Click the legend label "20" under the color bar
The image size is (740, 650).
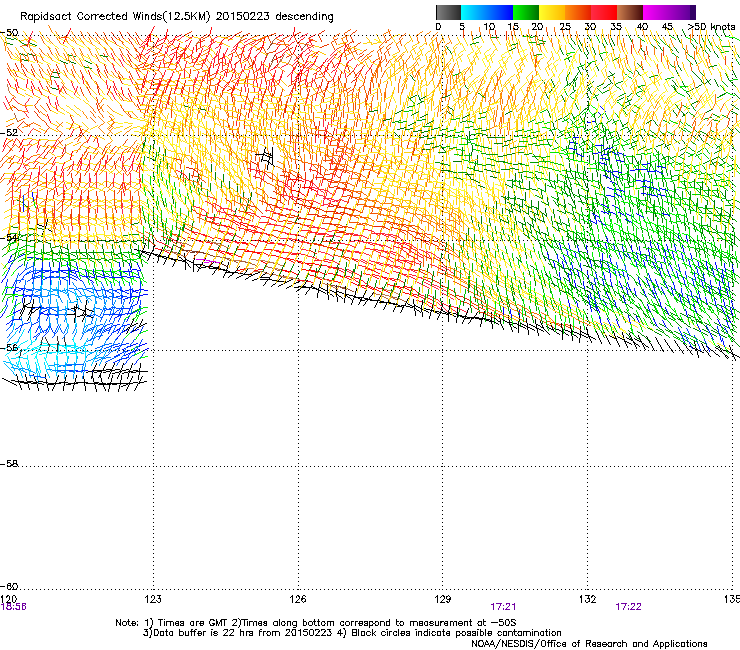click(538, 27)
